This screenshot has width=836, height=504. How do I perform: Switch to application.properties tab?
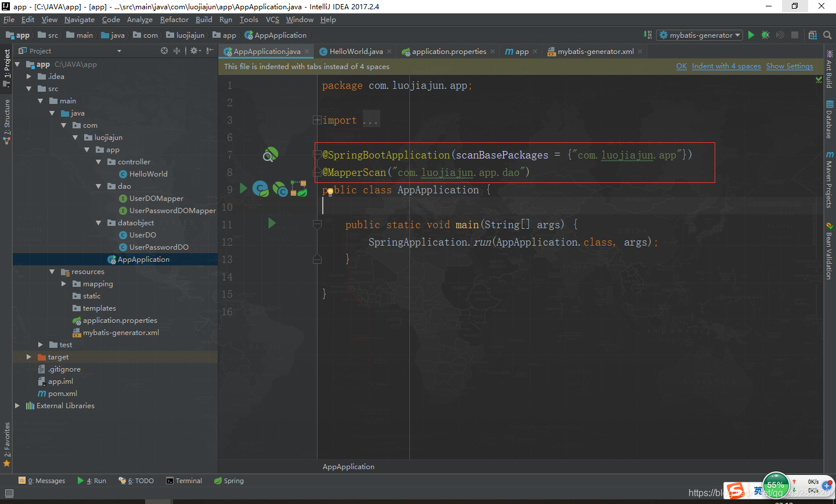tap(449, 52)
